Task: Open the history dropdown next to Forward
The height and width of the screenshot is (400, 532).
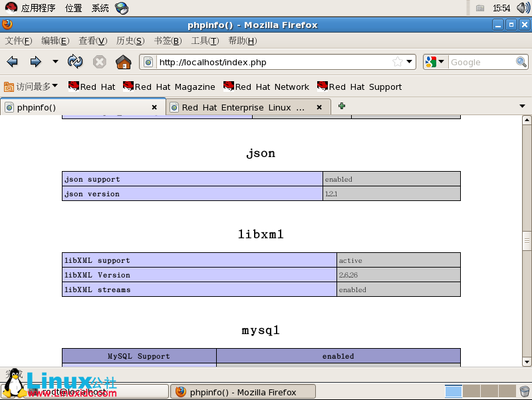Action: click(55, 62)
